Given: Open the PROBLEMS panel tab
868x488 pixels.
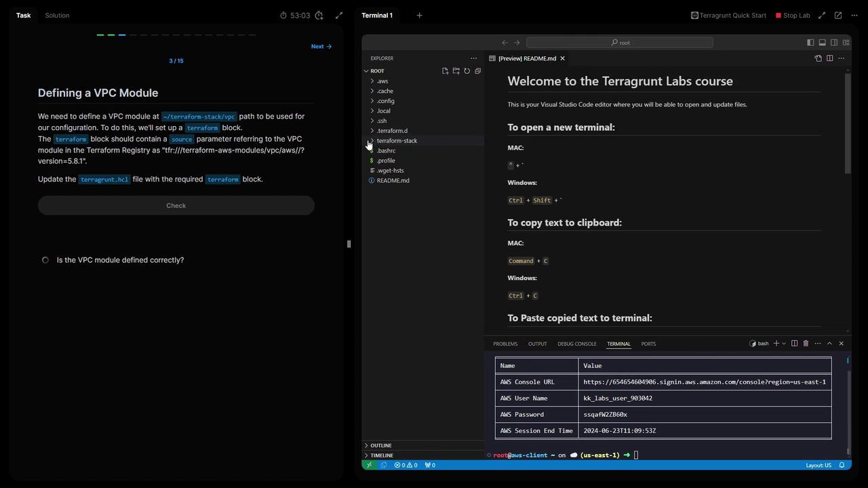Looking at the screenshot, I should [505, 344].
